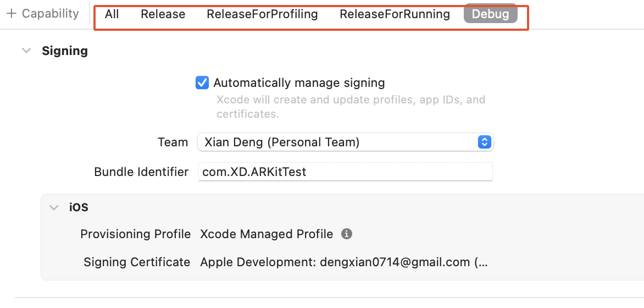Select the Release tab
Image resolution: width=644 pixels, height=308 pixels.
coord(163,14)
